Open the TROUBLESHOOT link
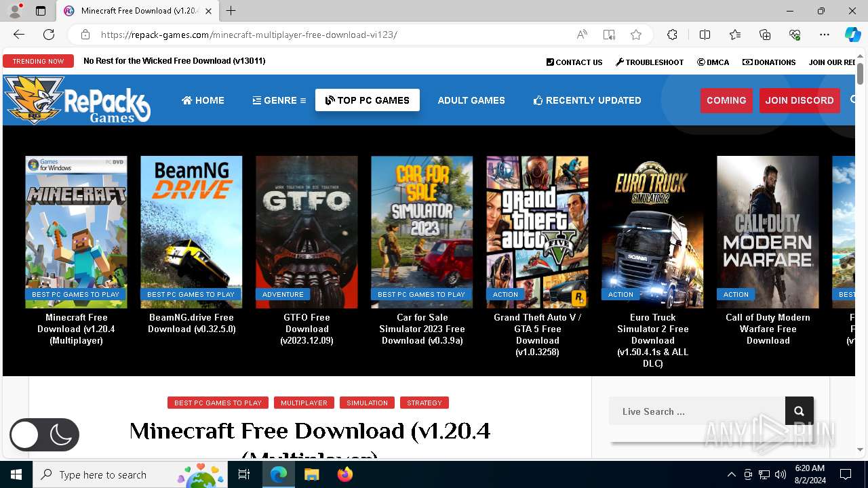The width and height of the screenshot is (868, 488). (650, 62)
